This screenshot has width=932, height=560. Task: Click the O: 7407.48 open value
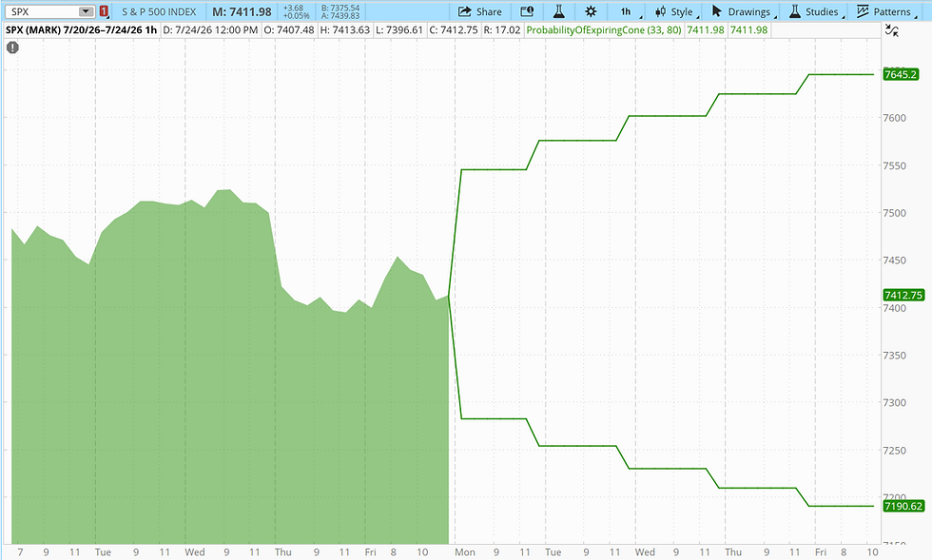click(x=289, y=29)
